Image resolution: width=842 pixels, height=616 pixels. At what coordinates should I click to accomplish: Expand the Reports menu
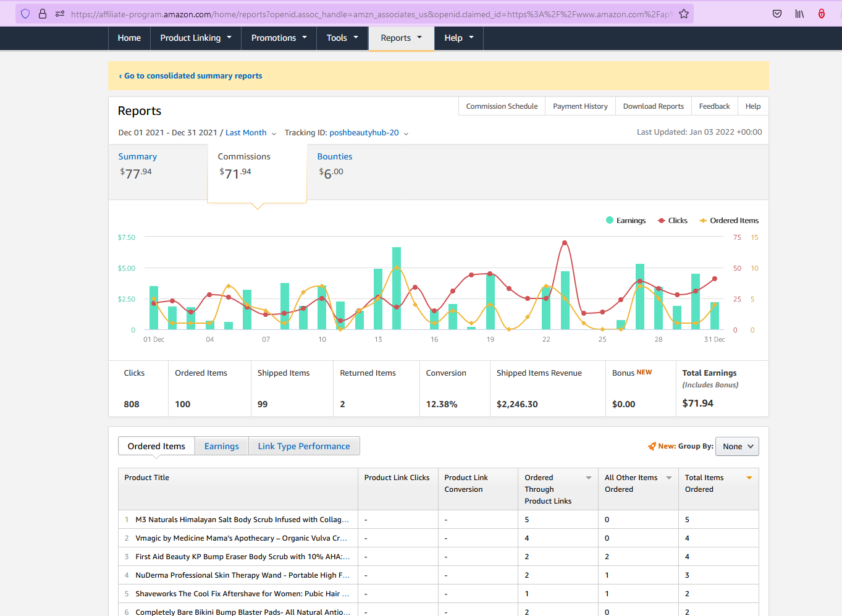point(402,38)
